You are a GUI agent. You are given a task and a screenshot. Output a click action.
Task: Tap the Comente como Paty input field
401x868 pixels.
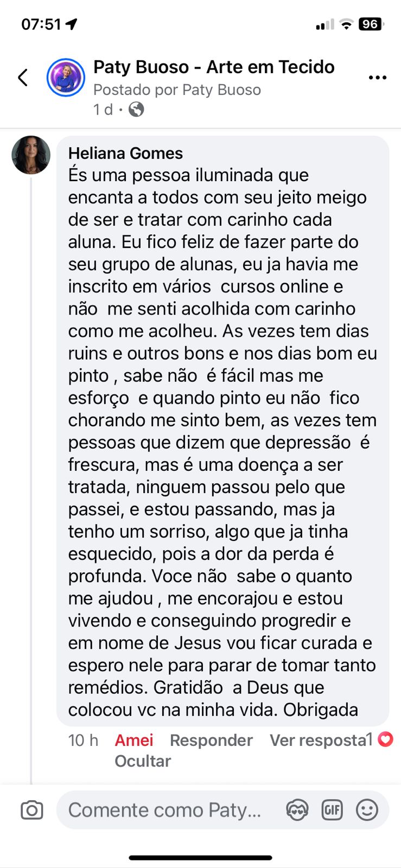coord(164,810)
